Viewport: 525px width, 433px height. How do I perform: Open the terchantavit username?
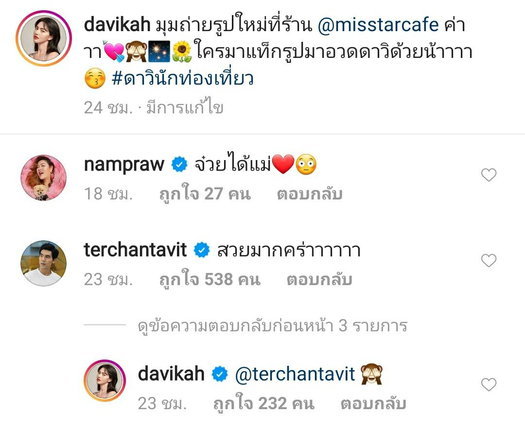[x=135, y=250]
